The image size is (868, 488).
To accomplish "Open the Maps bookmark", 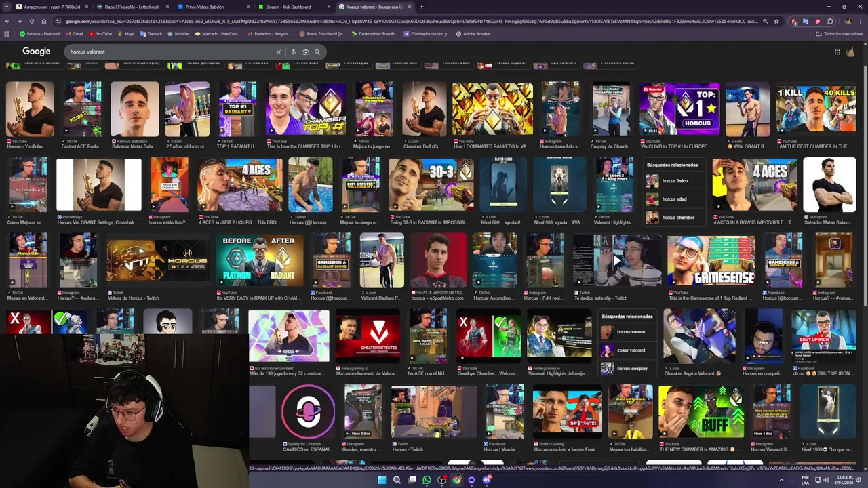I will coord(127,34).
